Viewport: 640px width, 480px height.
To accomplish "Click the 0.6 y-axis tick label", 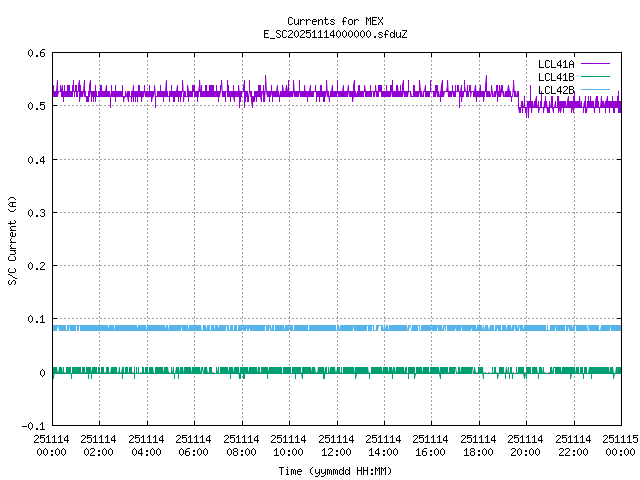I will pyautogui.click(x=35, y=53).
